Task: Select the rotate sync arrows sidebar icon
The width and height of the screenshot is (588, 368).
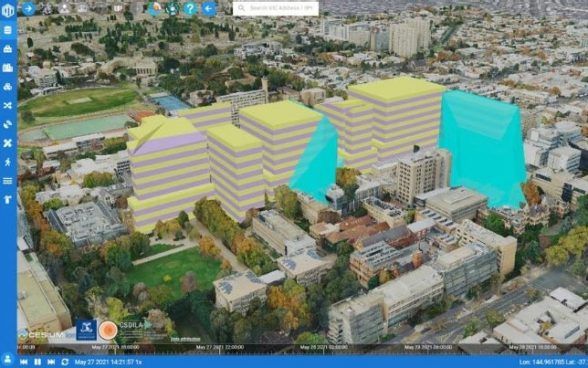Action: [8, 125]
